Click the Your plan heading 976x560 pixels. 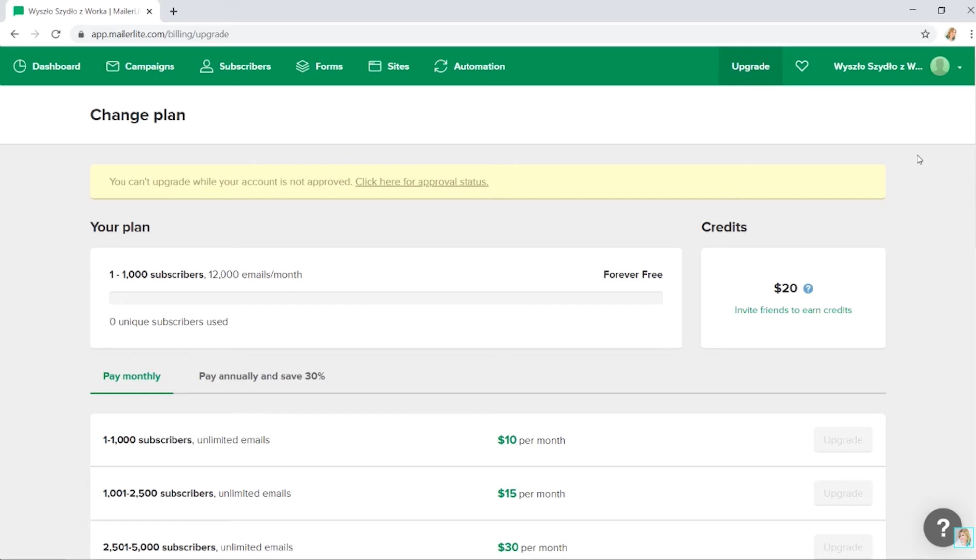(x=120, y=228)
